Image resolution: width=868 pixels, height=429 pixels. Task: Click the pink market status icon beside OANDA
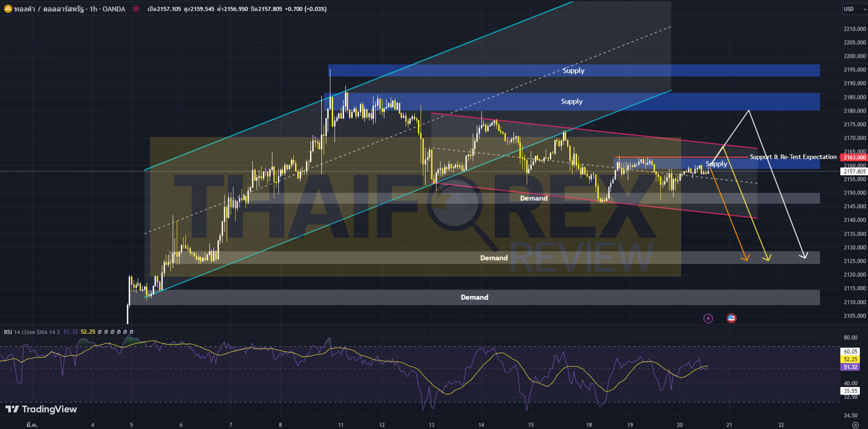[x=136, y=9]
